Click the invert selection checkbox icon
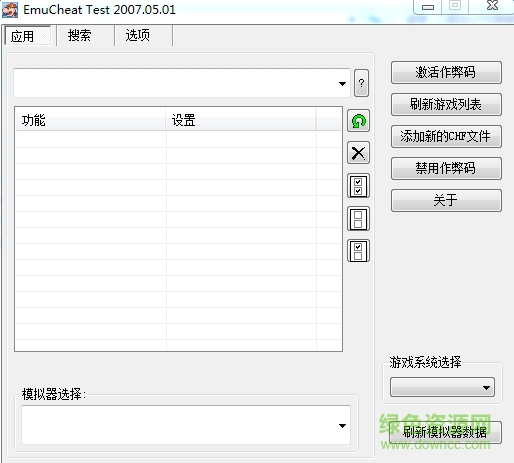The height and width of the screenshot is (463, 514). point(358,251)
